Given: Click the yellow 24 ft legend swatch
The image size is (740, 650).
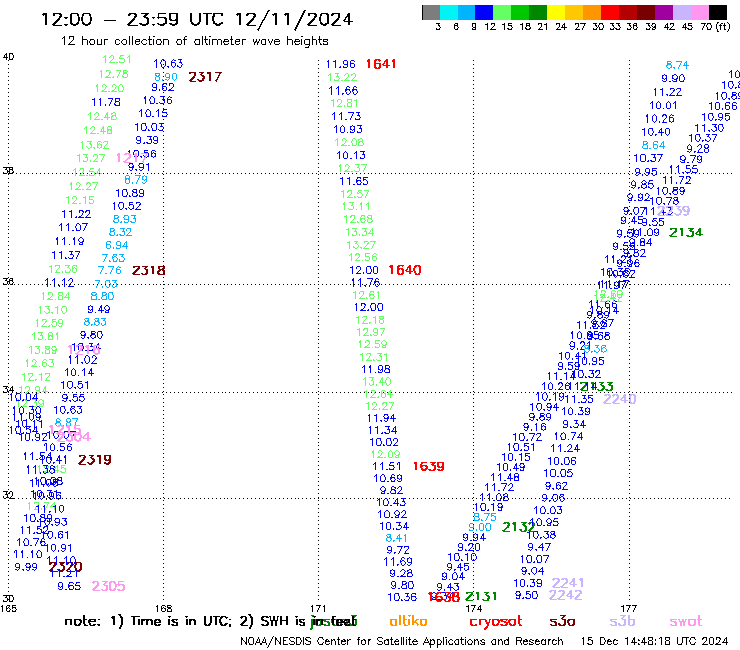Looking at the screenshot, I should (x=556, y=12).
